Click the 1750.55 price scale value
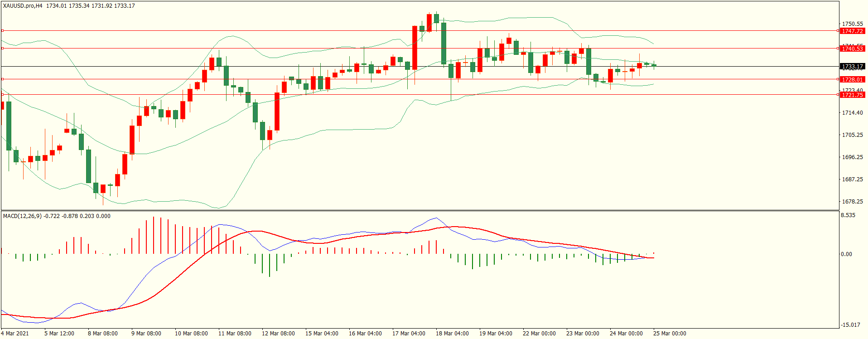This screenshot has width=868, height=339. (x=852, y=24)
